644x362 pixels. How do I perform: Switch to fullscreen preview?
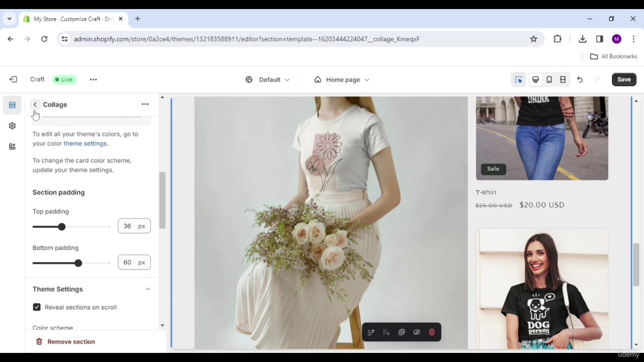pyautogui.click(x=562, y=79)
